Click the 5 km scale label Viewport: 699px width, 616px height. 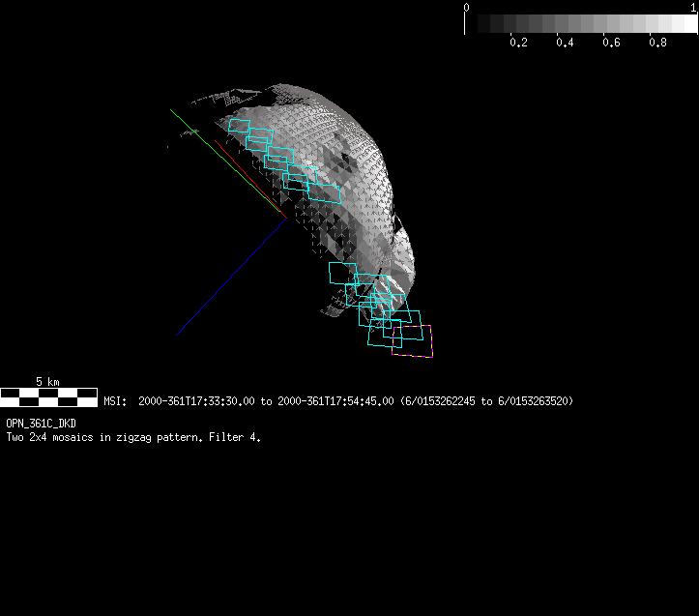47,382
